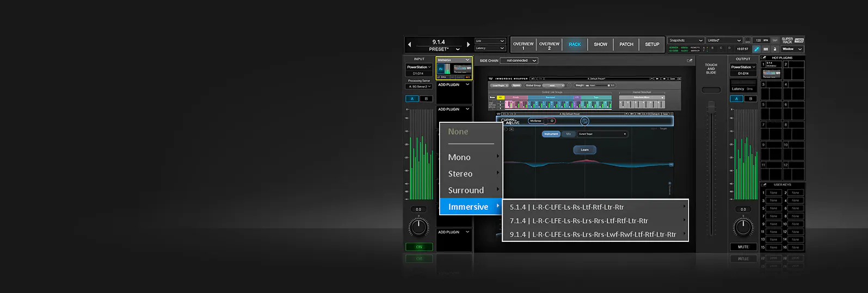Image resolution: width=868 pixels, height=293 pixels.
Task: Select None in the plugin menu
Action: click(x=458, y=132)
